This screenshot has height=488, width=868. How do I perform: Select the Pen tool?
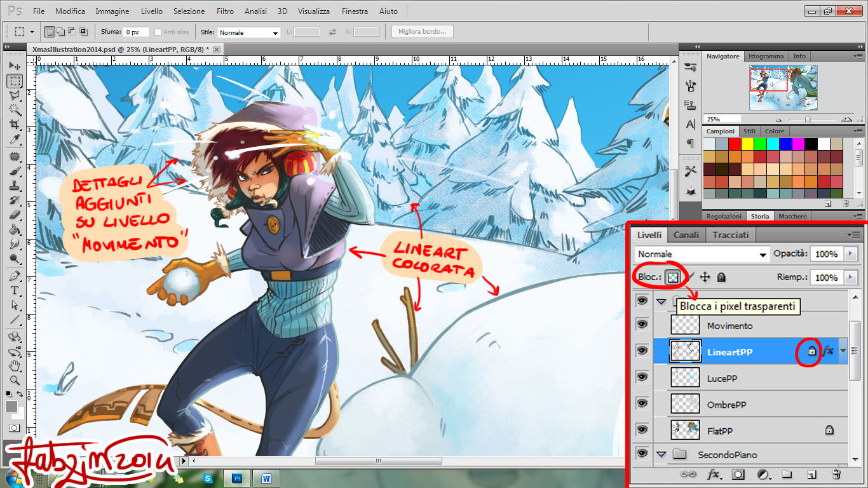(15, 276)
